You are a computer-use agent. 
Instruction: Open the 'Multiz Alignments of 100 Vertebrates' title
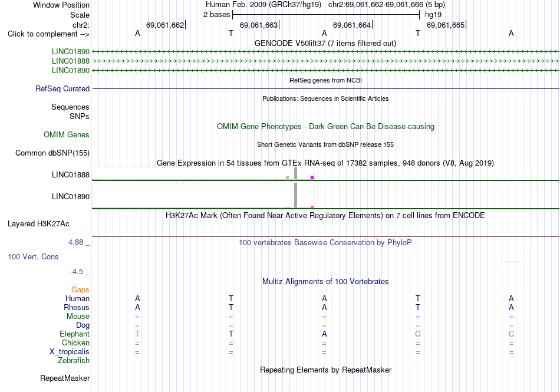click(x=325, y=282)
